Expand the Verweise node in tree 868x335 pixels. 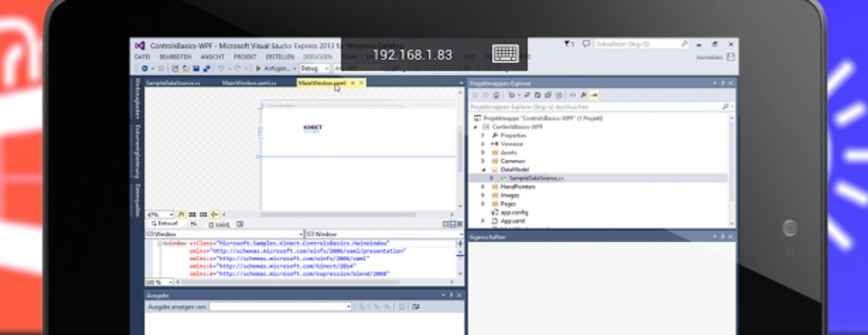[x=483, y=144]
